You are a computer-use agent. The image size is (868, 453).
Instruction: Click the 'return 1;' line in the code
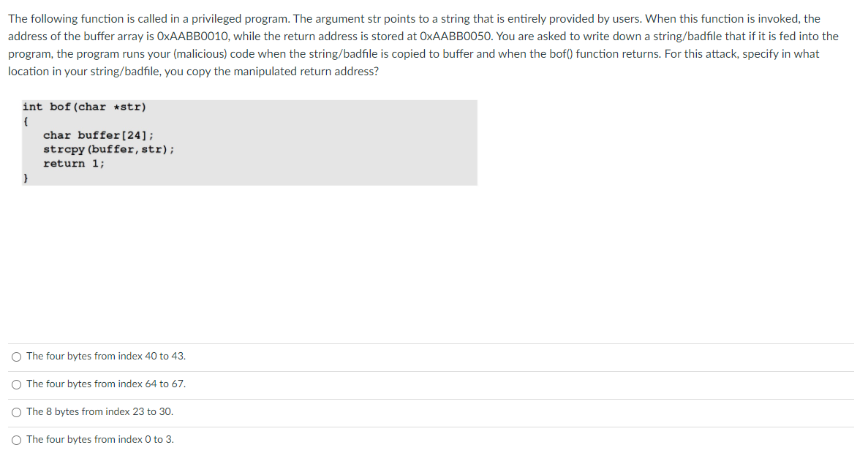(74, 163)
